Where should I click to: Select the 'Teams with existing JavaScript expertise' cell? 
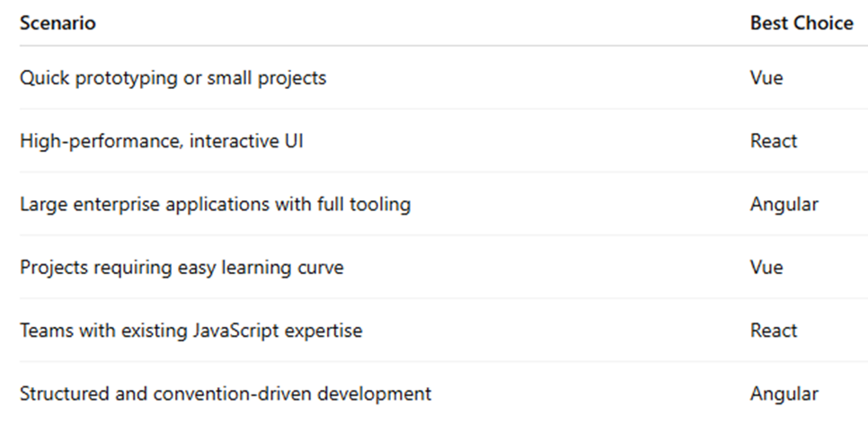pos(190,331)
